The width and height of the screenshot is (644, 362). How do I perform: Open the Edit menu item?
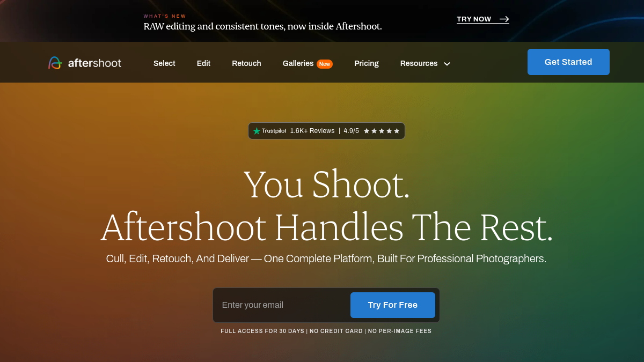coord(203,63)
